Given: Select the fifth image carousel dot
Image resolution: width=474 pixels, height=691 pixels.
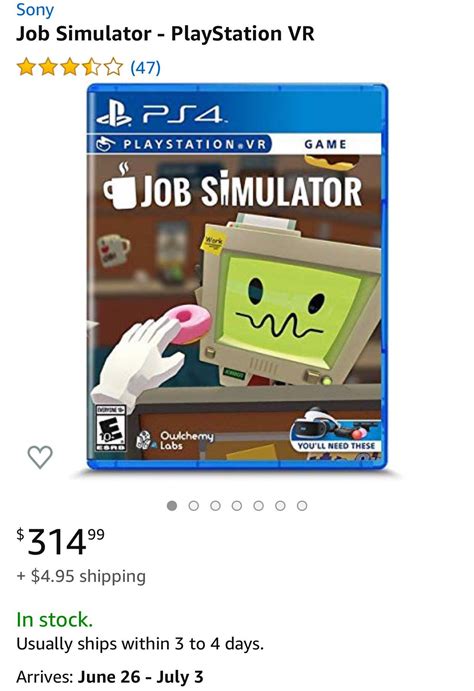Looking at the screenshot, I should [x=258, y=505].
